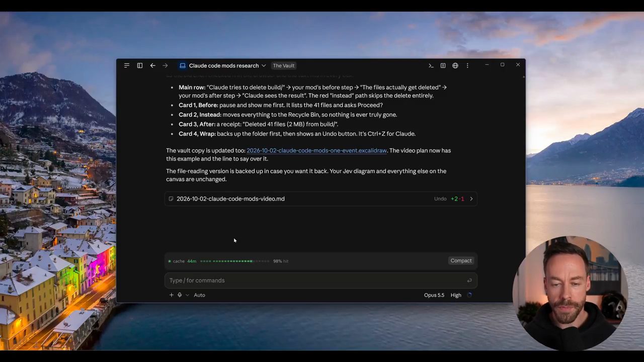Click the 98% hit label
This screenshot has width=644, height=362.
pos(281,261)
